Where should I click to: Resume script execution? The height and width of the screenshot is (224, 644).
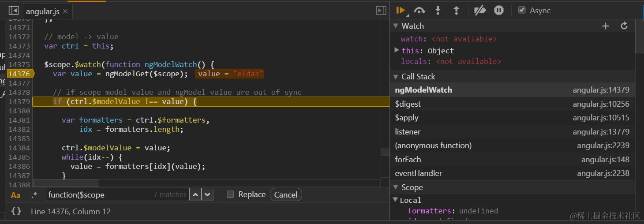tap(401, 10)
